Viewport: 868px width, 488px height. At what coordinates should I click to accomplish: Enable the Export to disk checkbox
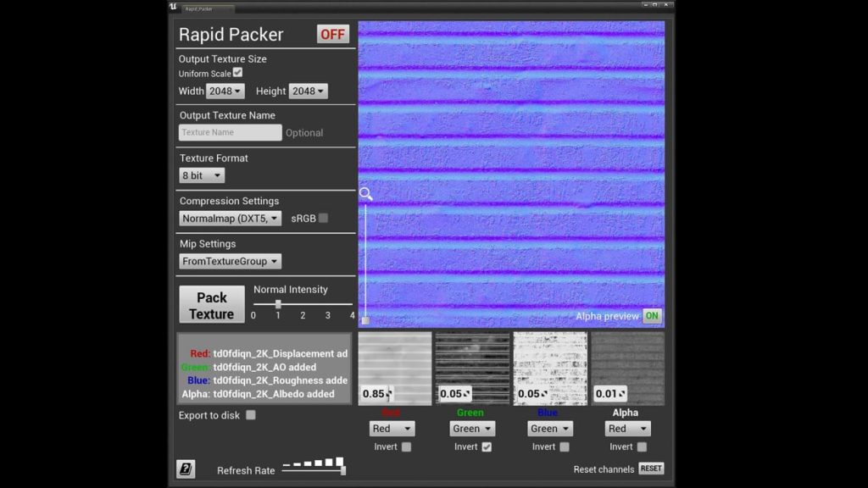250,415
